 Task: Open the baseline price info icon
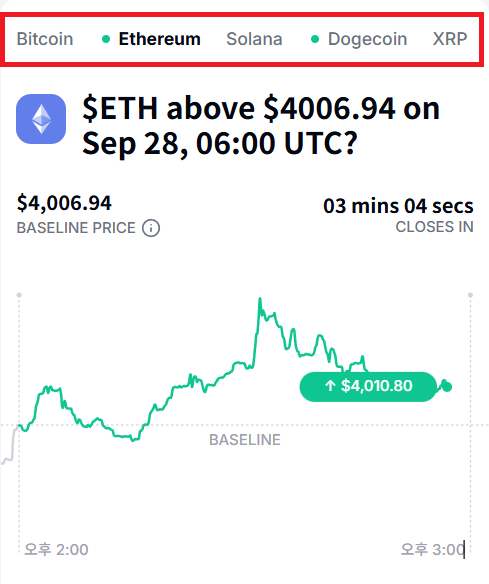(151, 228)
